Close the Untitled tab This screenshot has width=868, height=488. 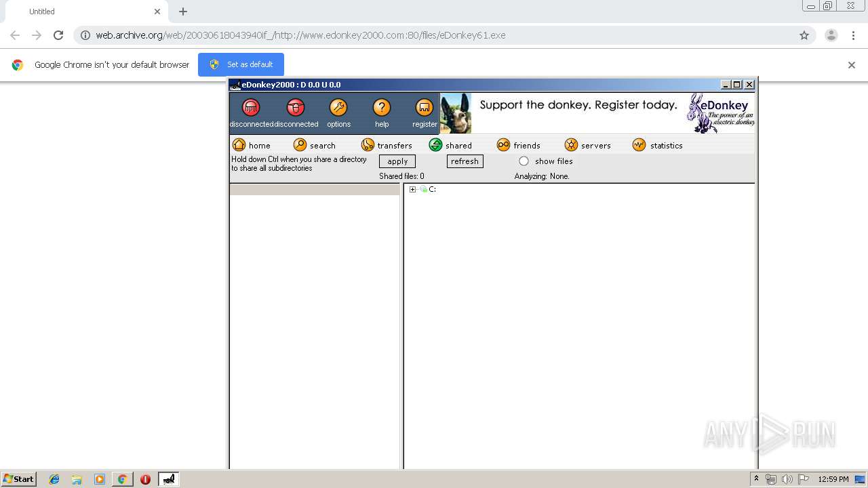pos(157,12)
